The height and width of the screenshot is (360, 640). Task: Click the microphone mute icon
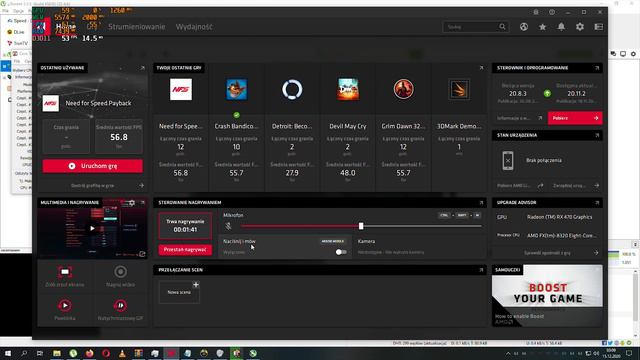[229, 226]
